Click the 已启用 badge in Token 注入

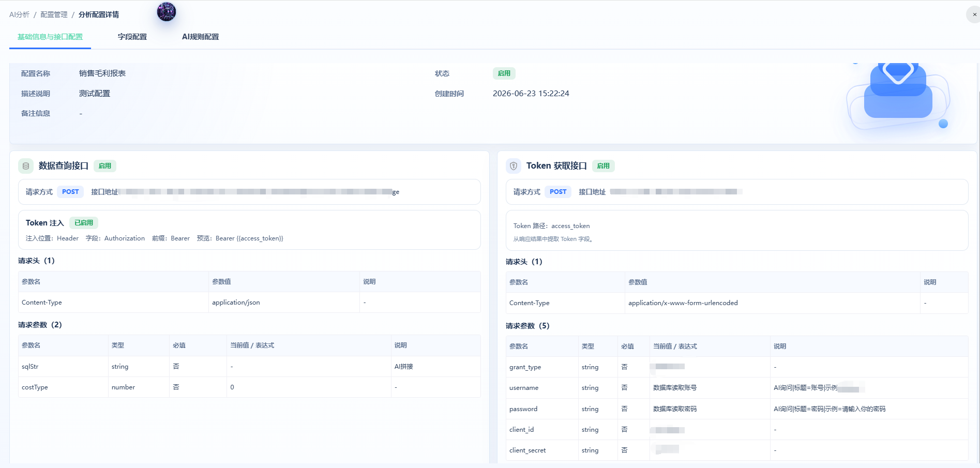[84, 223]
